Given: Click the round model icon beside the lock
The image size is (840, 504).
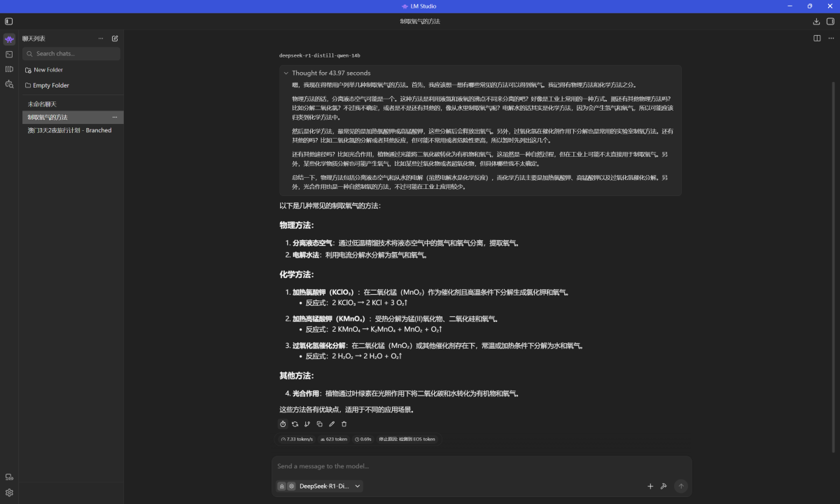Looking at the screenshot, I should pyautogui.click(x=291, y=486).
